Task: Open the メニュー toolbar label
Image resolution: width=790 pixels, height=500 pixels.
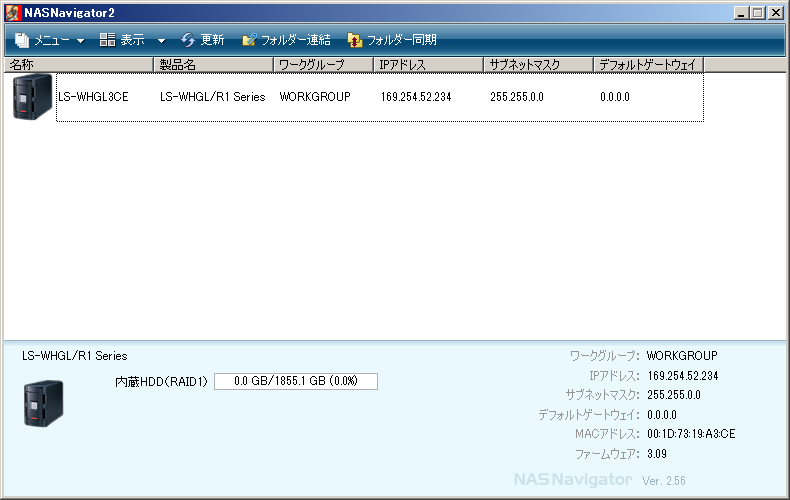Action: (x=52, y=40)
